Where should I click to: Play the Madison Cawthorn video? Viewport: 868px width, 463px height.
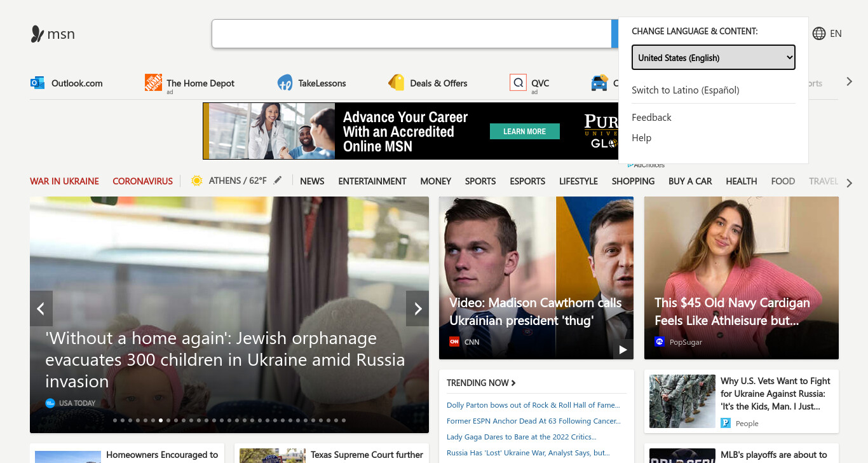click(623, 349)
